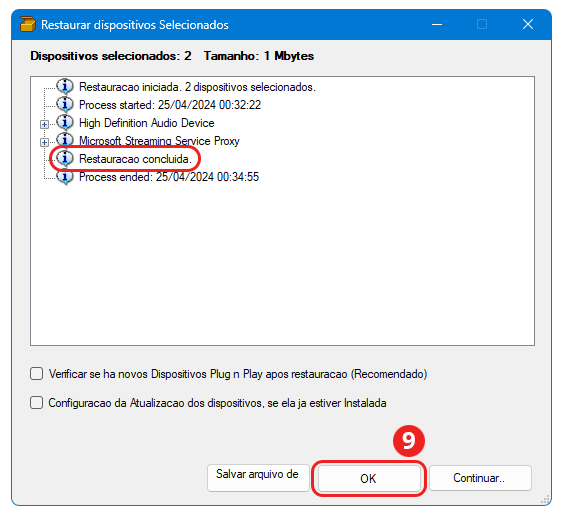
Task: Click the OK button
Action: pos(369,478)
